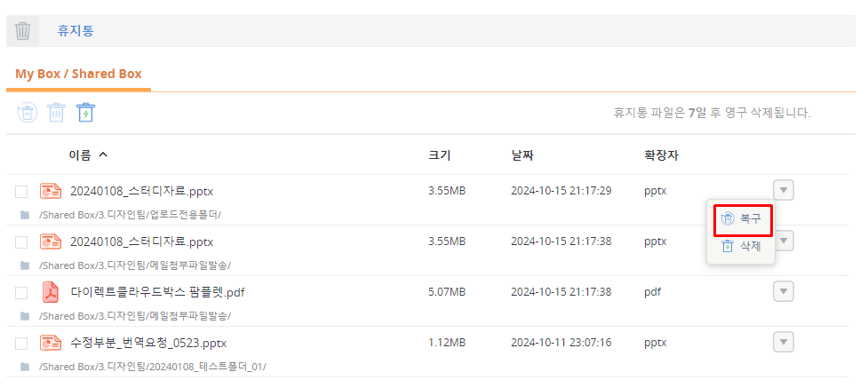Image resolution: width=868 pixels, height=388 pixels.
Task: Tick the checkbox for 수정부분_번역요청_0523.pptx
Action: click(x=21, y=344)
